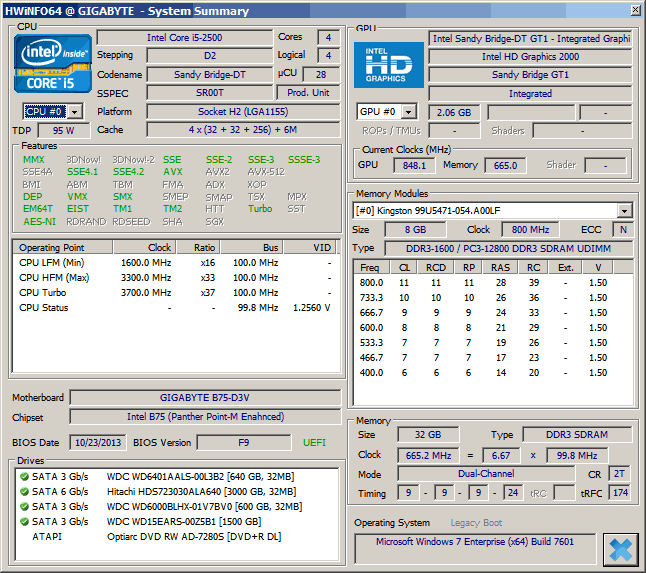Image resolution: width=646 pixels, height=573 pixels.
Task: Click the cache 4 x (32 + 32 + 256) field
Action: pyautogui.click(x=243, y=130)
